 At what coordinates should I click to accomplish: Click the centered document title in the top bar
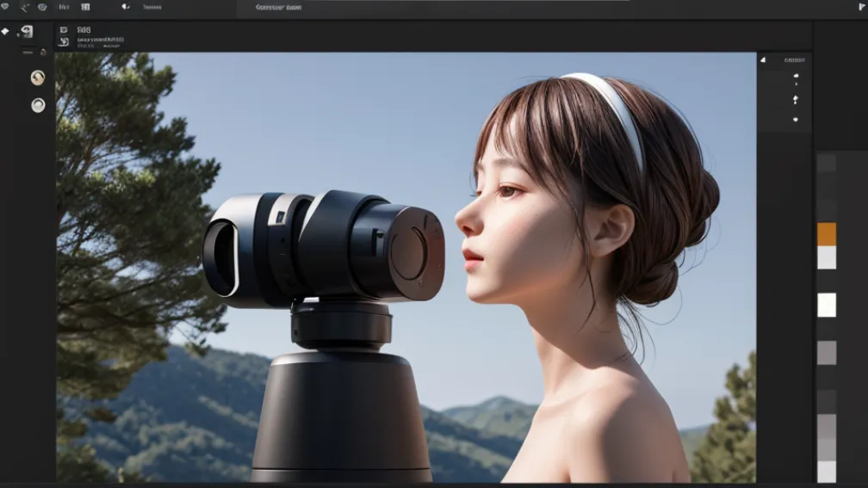[x=278, y=8]
